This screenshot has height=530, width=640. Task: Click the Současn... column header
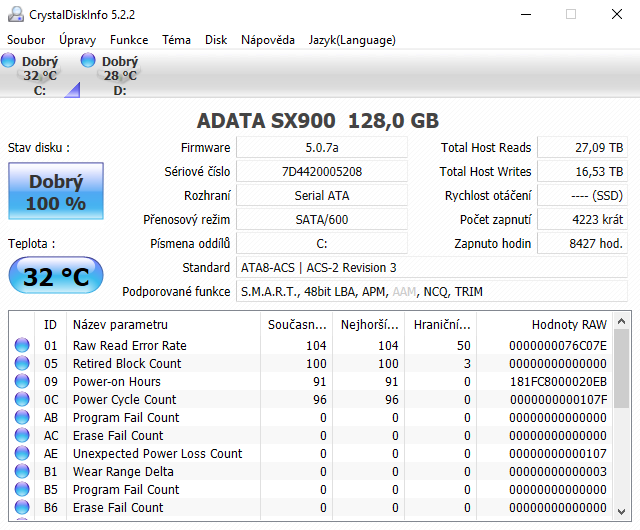297,325
